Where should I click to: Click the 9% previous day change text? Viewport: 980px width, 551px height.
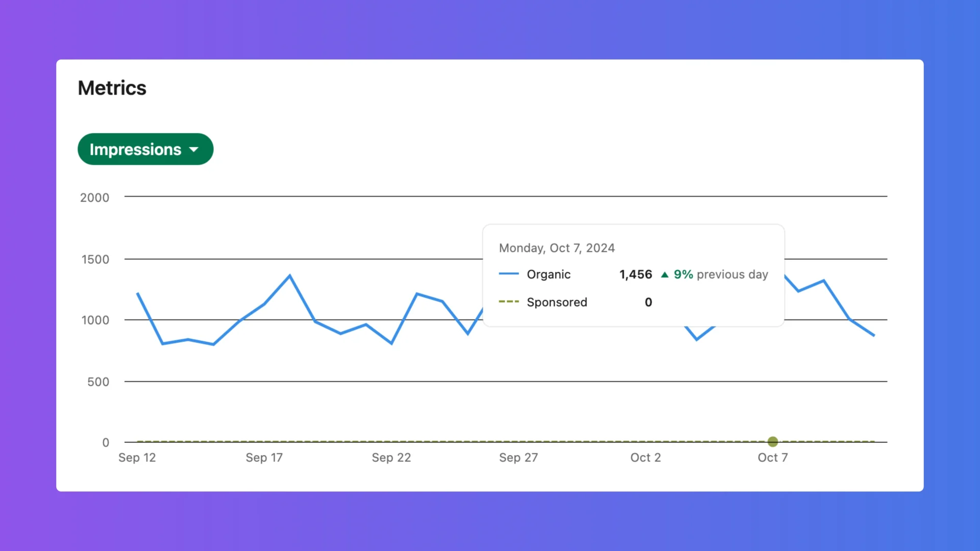[720, 274]
